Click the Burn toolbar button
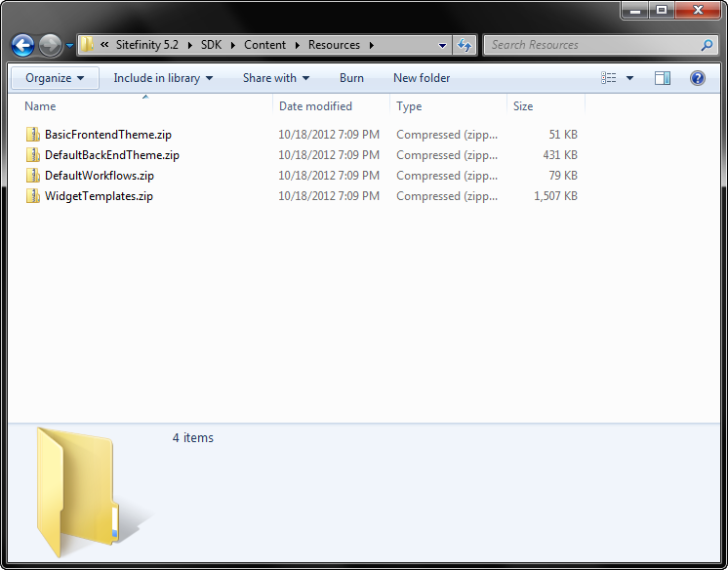The width and height of the screenshot is (728, 570). pyautogui.click(x=351, y=78)
